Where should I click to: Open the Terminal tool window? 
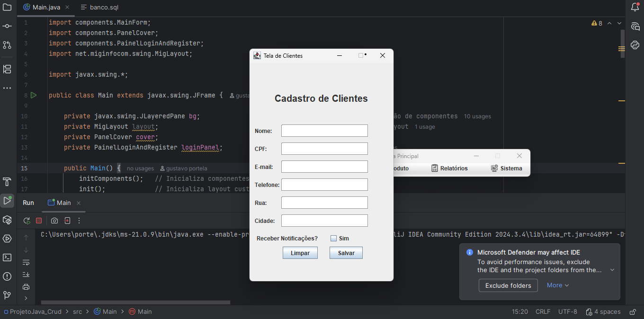7,258
